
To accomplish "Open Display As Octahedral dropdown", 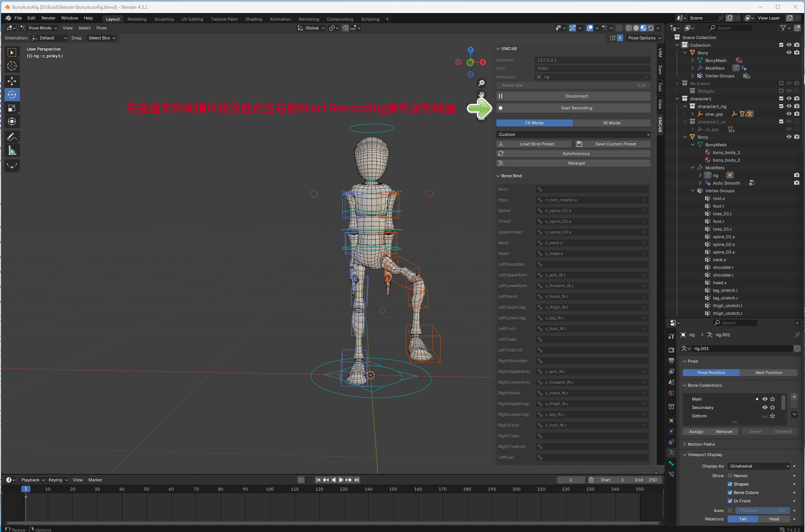I will point(758,466).
